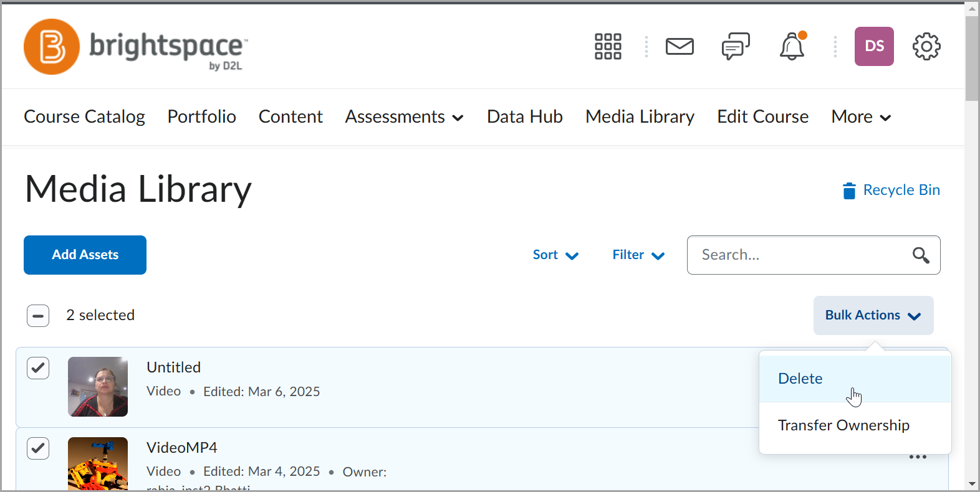This screenshot has height=492, width=980.
Task: Open VideoMP4 row more-options ellipsis
Action: coord(918,457)
